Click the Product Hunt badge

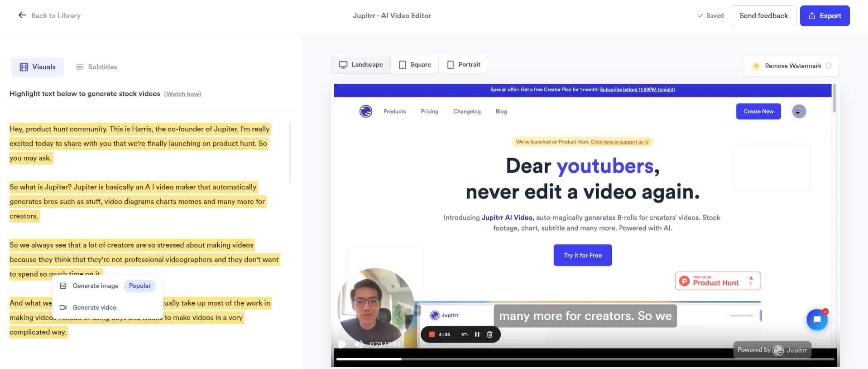pos(718,281)
